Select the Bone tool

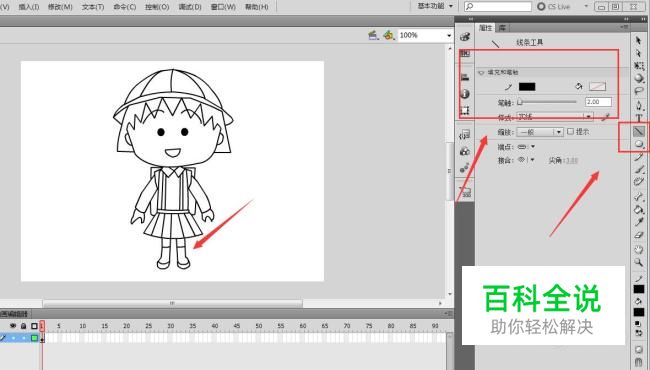click(x=638, y=197)
